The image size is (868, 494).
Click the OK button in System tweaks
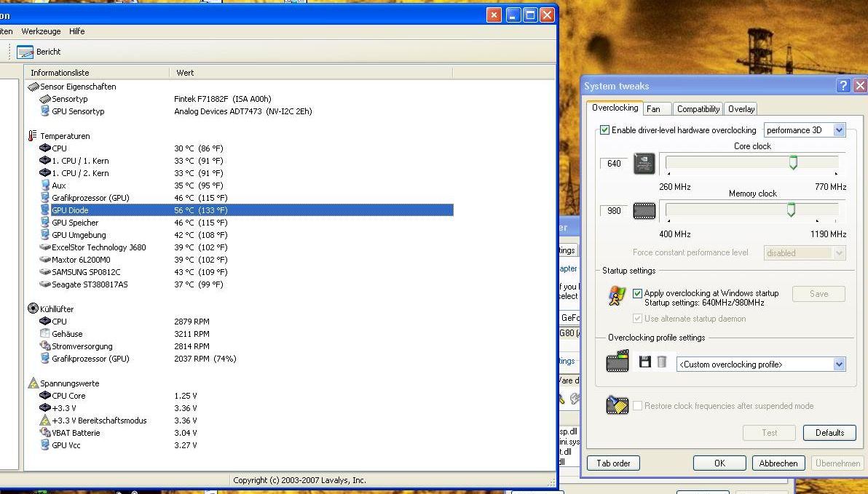[x=719, y=463]
